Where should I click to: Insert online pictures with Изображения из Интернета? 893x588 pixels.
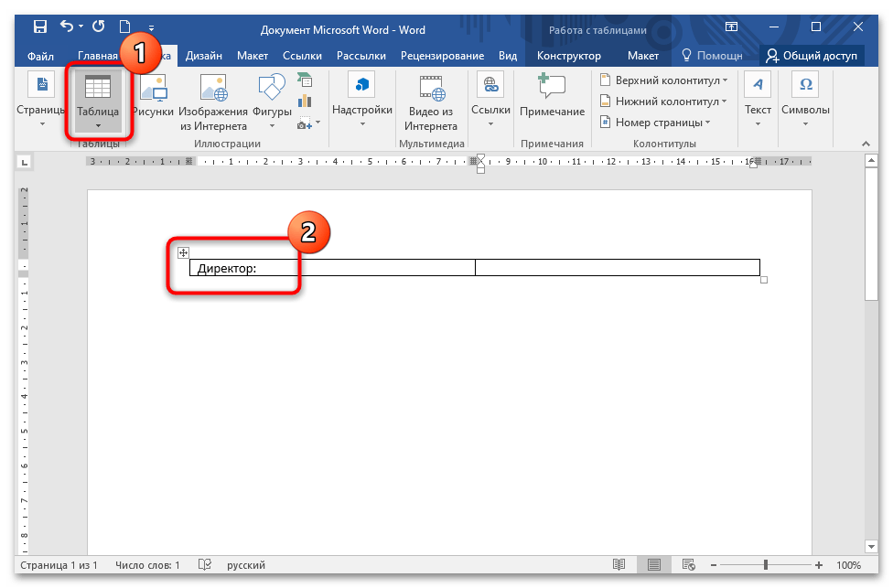click(213, 102)
